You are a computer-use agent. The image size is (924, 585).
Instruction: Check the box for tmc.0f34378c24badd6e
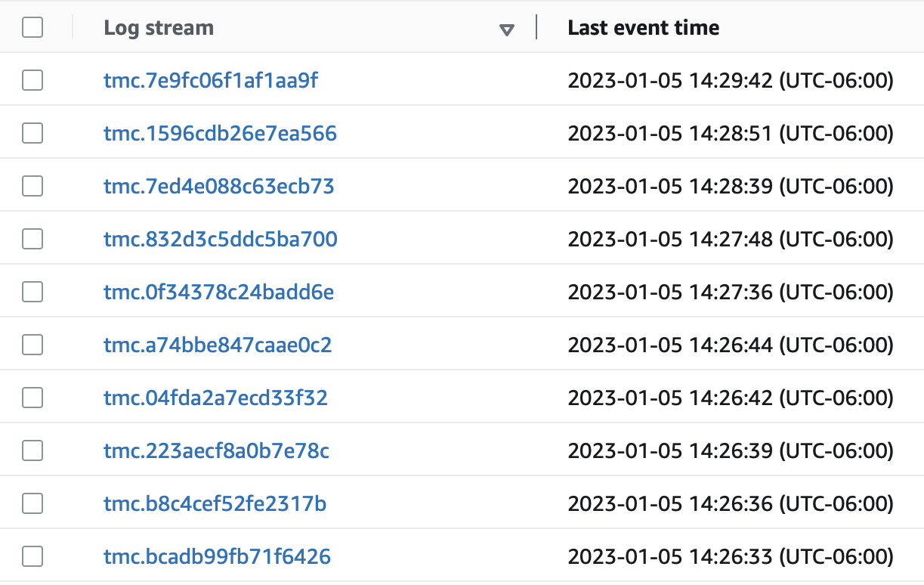(32, 291)
